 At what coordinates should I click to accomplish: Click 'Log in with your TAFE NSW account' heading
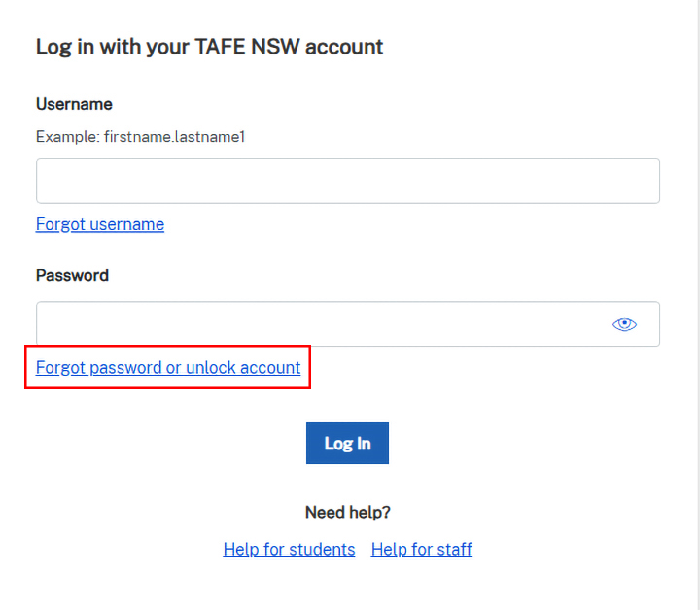(209, 46)
